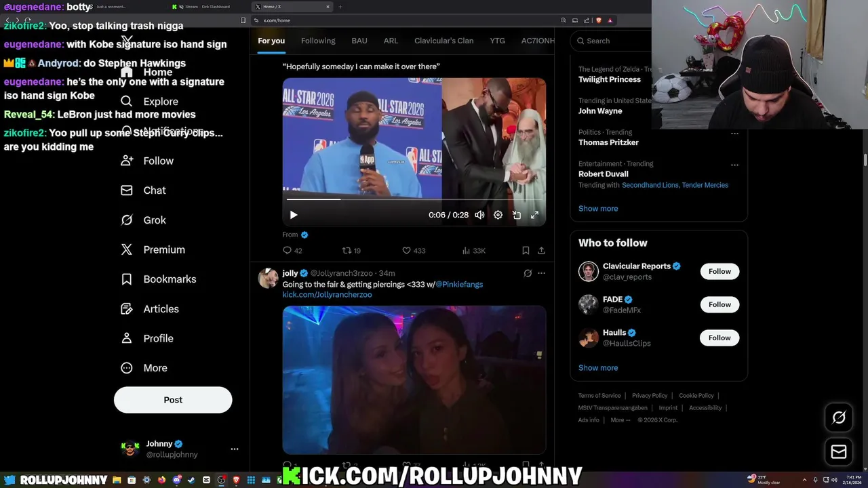Follow the FADE account

(719, 304)
